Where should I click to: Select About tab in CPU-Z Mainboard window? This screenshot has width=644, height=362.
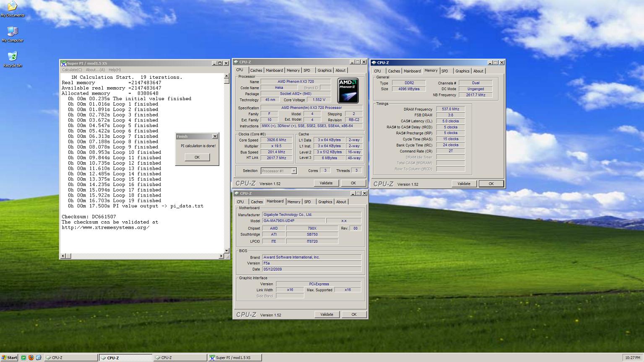(x=341, y=202)
